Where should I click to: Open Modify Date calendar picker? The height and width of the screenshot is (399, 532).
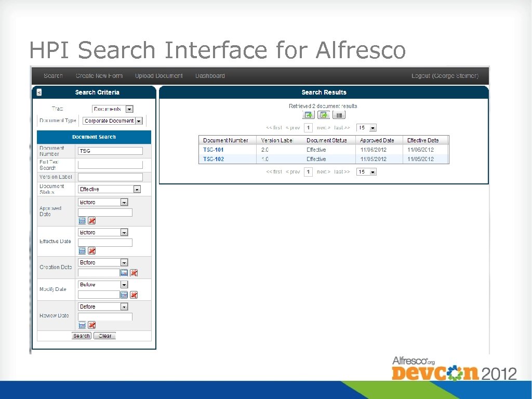124,295
